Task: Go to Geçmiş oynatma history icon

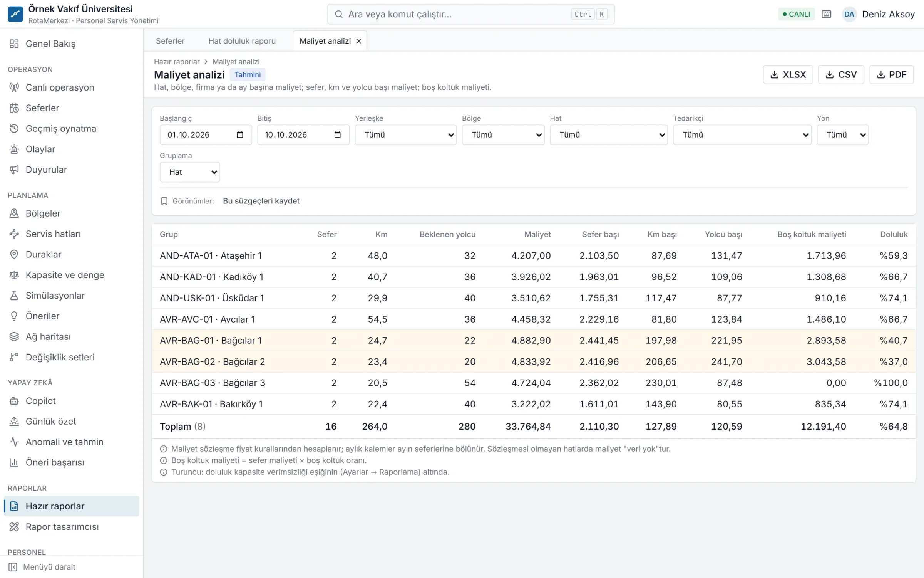Action: [x=14, y=129]
